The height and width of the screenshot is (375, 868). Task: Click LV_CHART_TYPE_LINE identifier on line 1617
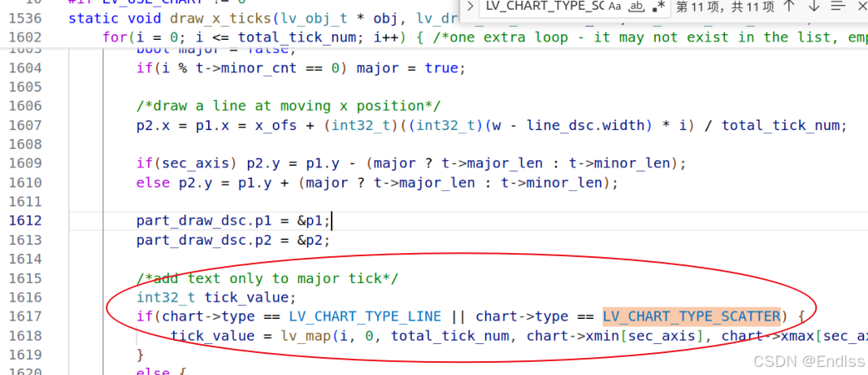pos(365,316)
